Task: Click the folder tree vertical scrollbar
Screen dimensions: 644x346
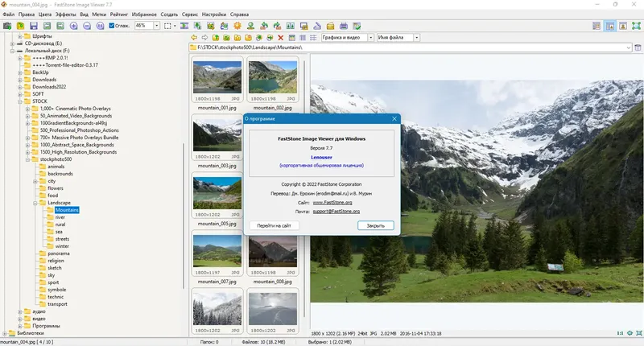Action: point(184,216)
